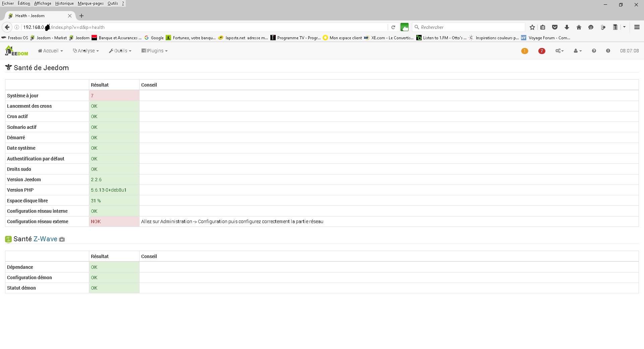The image size is (644, 349).
Task: Focus the Rechercher search field
Action: point(468,27)
